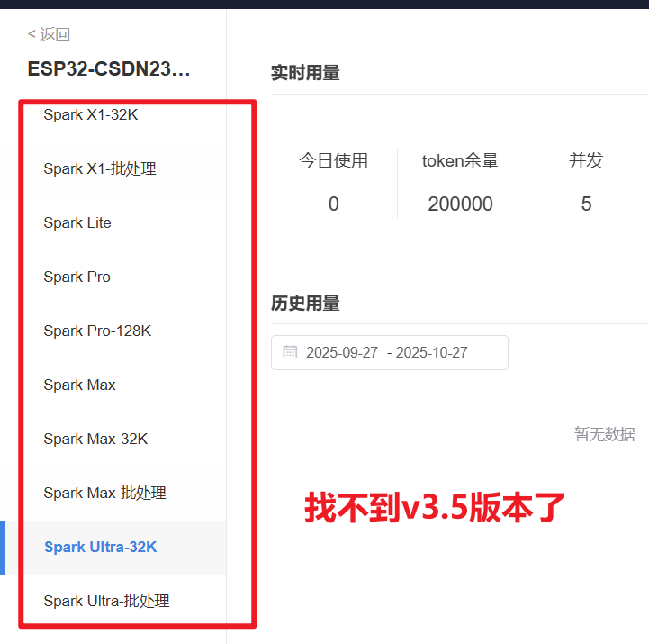Click the token余量 label
Screen dimensions: 649x644
(460, 160)
